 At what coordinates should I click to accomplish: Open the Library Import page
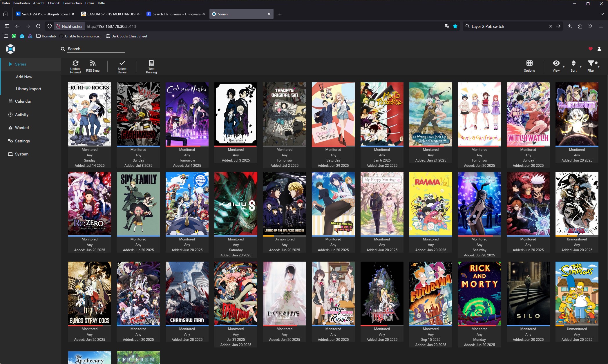click(x=28, y=89)
